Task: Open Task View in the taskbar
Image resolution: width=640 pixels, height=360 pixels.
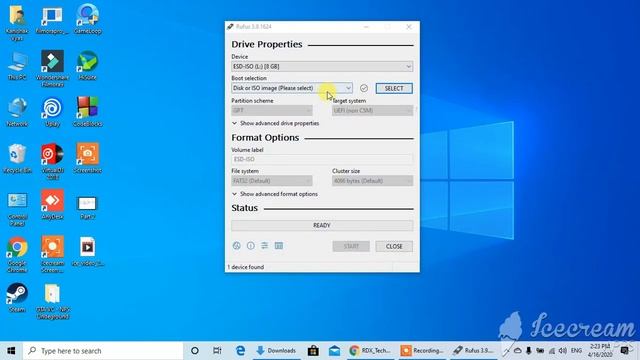Action: pos(217,351)
